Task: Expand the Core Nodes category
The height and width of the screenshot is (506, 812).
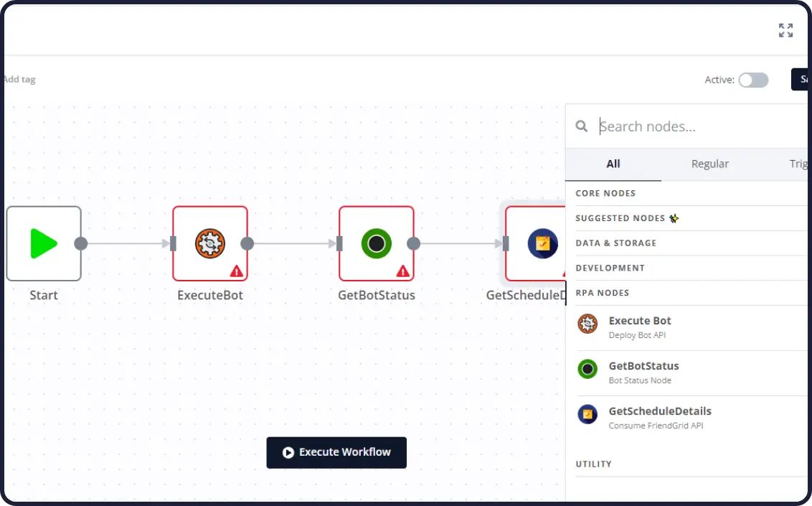Action: point(691,193)
